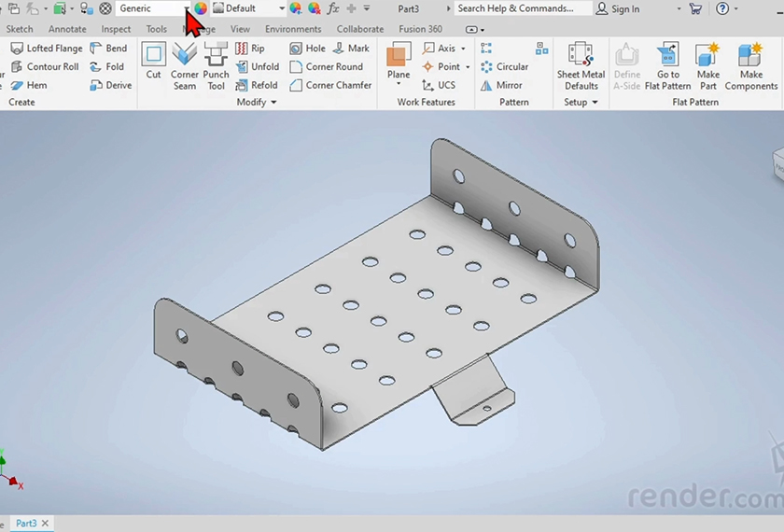Image resolution: width=784 pixels, height=532 pixels.
Task: Click the Sign In button
Action: [618, 8]
